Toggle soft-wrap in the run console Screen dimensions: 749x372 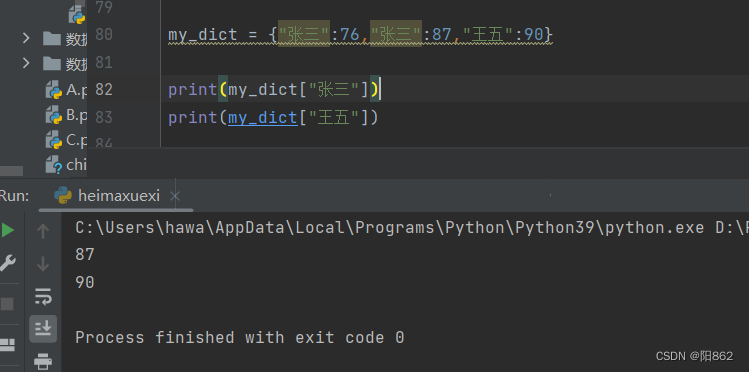coord(43,297)
